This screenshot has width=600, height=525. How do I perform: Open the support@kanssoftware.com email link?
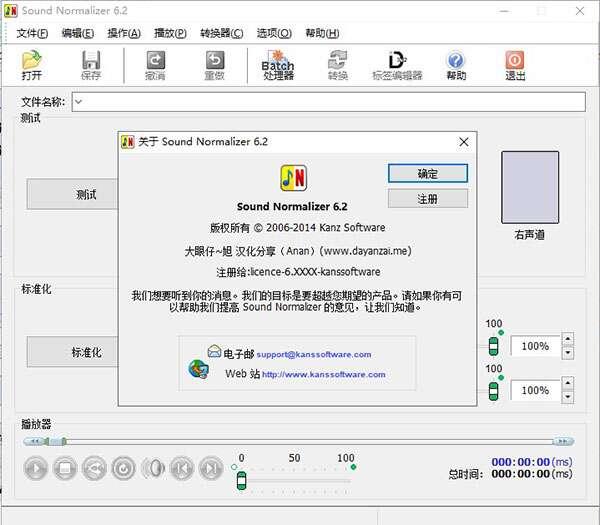[313, 354]
